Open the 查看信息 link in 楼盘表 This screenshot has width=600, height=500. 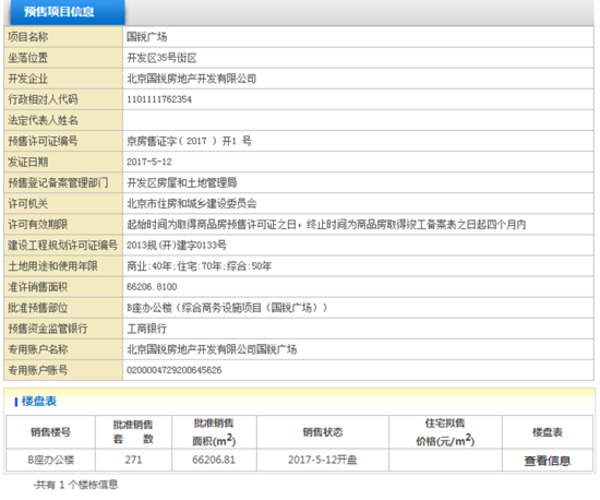(x=547, y=461)
